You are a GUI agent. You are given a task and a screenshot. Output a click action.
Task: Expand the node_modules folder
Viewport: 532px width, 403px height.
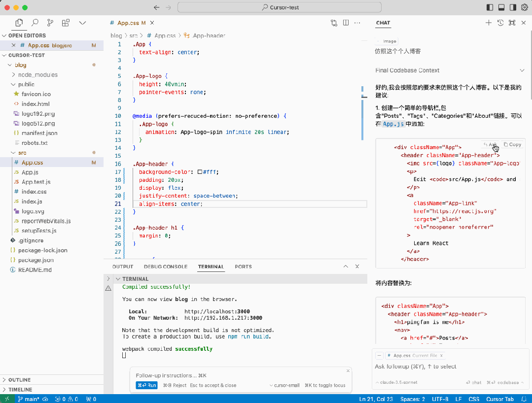(x=37, y=75)
